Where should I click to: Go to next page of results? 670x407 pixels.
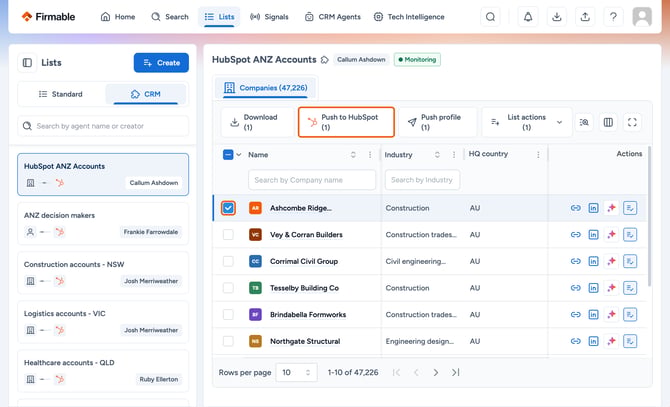point(435,372)
